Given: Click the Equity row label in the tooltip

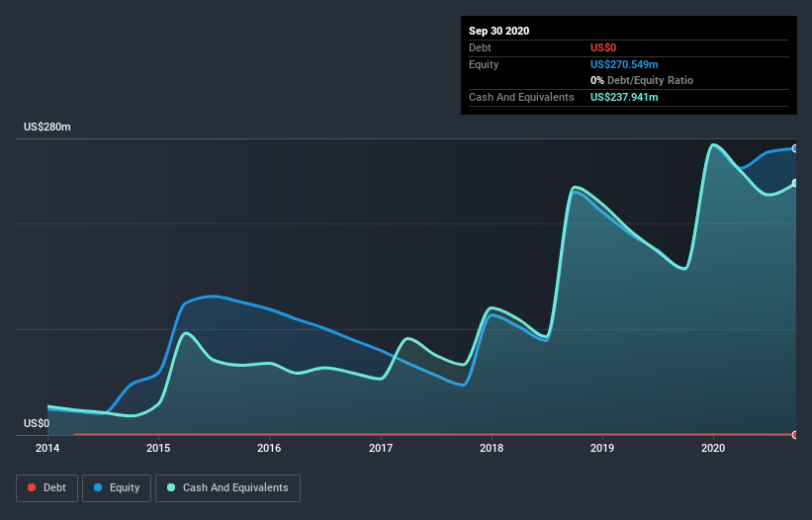Looking at the screenshot, I should click(x=484, y=64).
